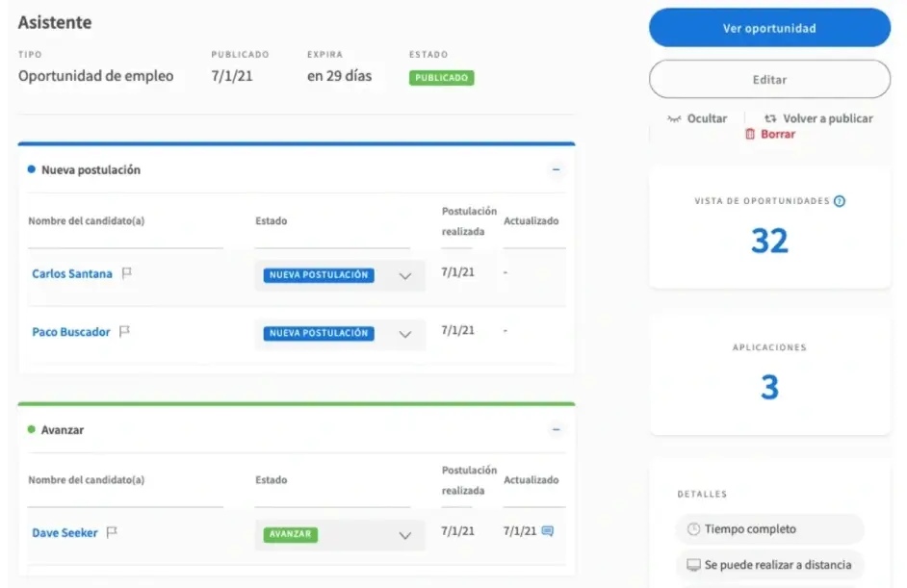
Task: Change Dave Seeker's Avanzar status dropdown
Action: (405, 535)
